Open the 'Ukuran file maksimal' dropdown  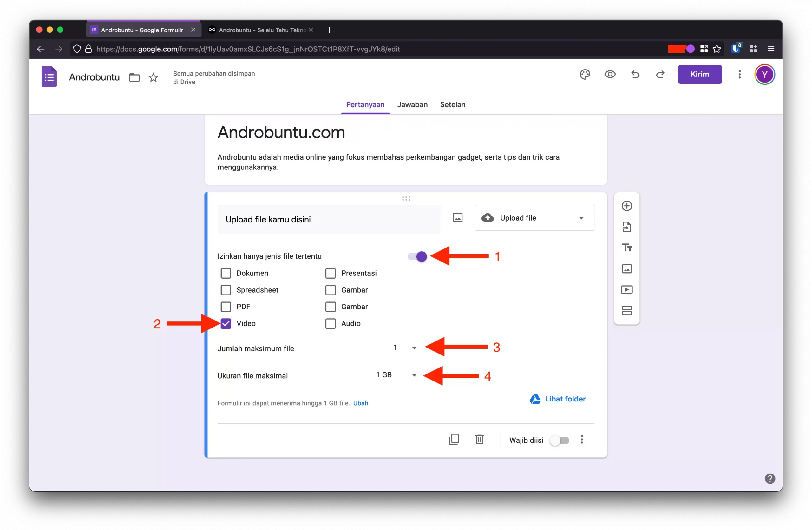click(414, 375)
